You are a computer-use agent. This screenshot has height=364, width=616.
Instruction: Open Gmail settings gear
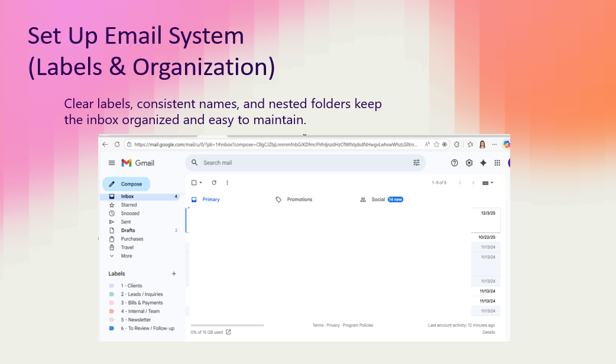pos(469,163)
